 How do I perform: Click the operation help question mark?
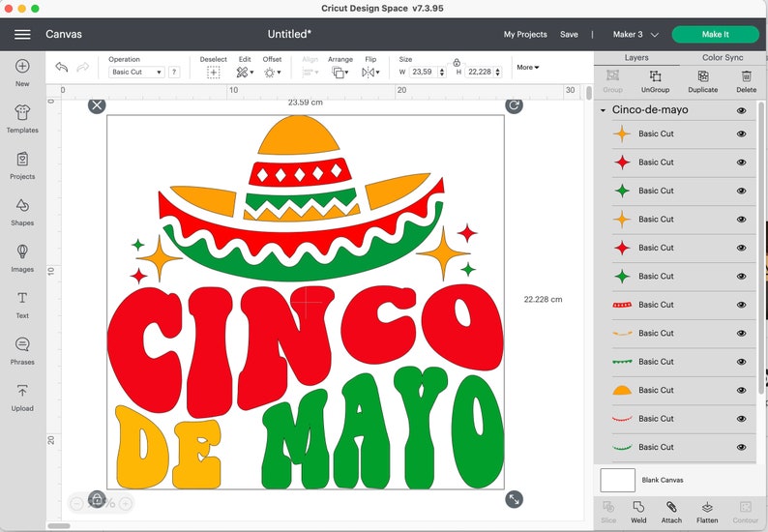tap(174, 72)
